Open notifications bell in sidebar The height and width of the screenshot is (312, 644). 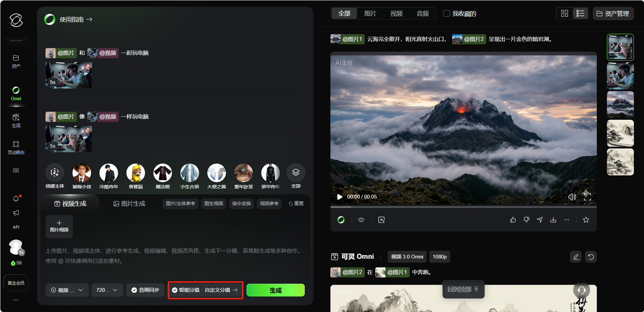coord(16,199)
